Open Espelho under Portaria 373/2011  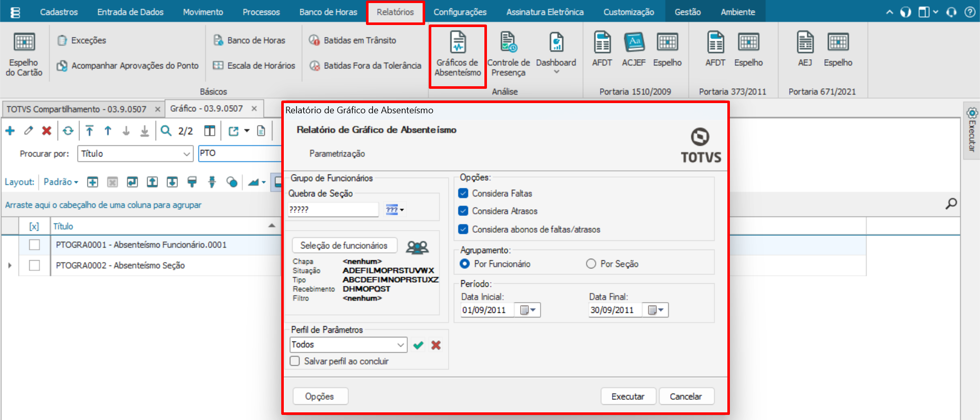click(748, 50)
